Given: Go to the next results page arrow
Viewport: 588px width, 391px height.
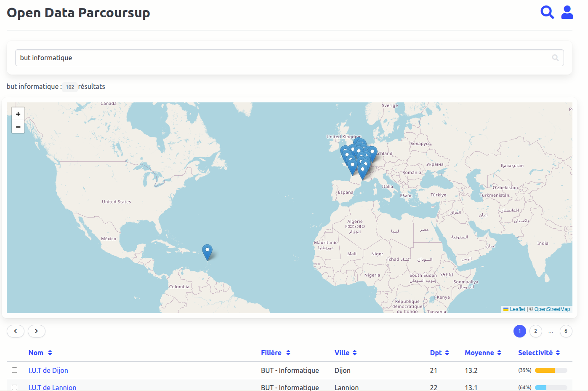Looking at the screenshot, I should pos(37,331).
